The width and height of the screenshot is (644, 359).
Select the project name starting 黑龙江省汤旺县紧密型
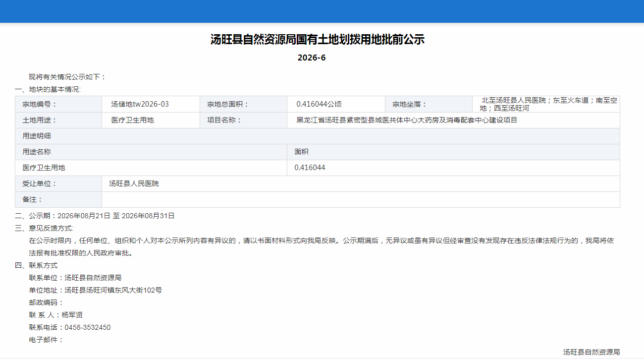click(407, 120)
